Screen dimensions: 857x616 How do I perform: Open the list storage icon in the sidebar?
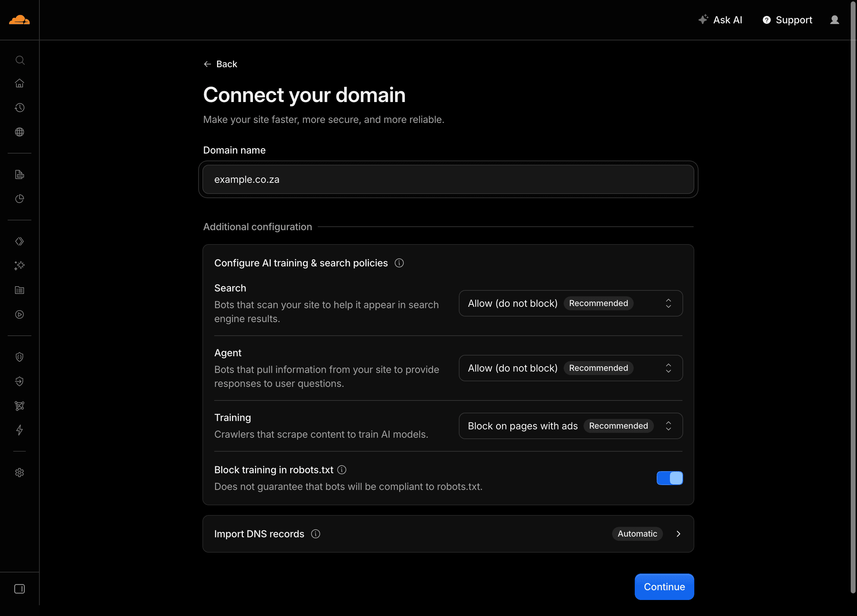[20, 290]
